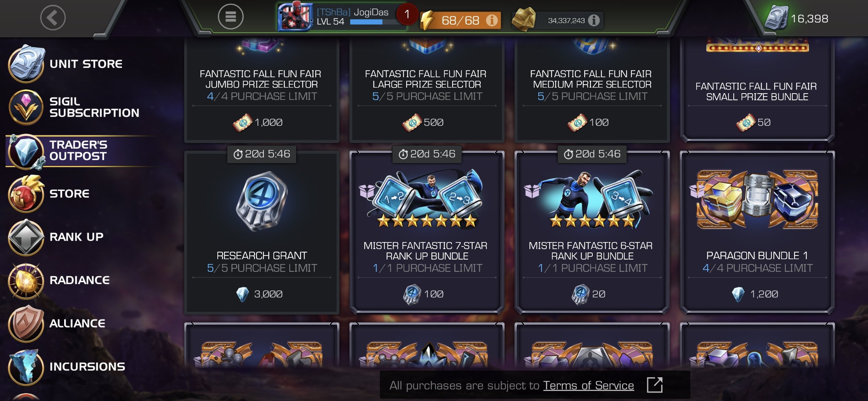868x401 pixels.
Task: Pick the Small Prize Bundle for 50 tickets
Action: click(757, 90)
